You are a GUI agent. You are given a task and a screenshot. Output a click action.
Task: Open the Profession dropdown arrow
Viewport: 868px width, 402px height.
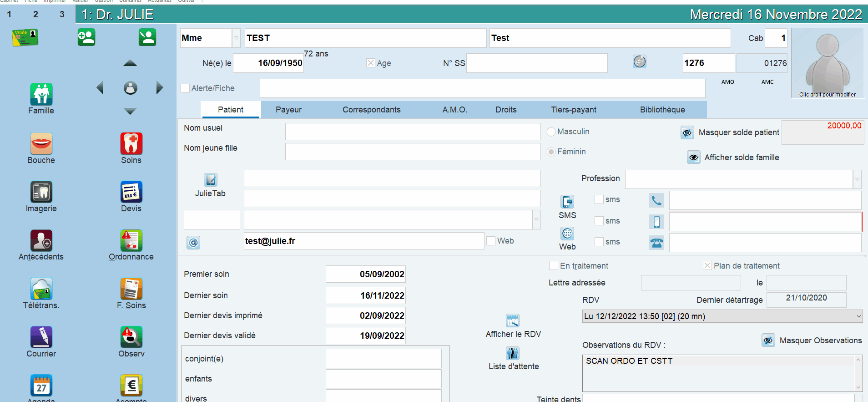857,179
